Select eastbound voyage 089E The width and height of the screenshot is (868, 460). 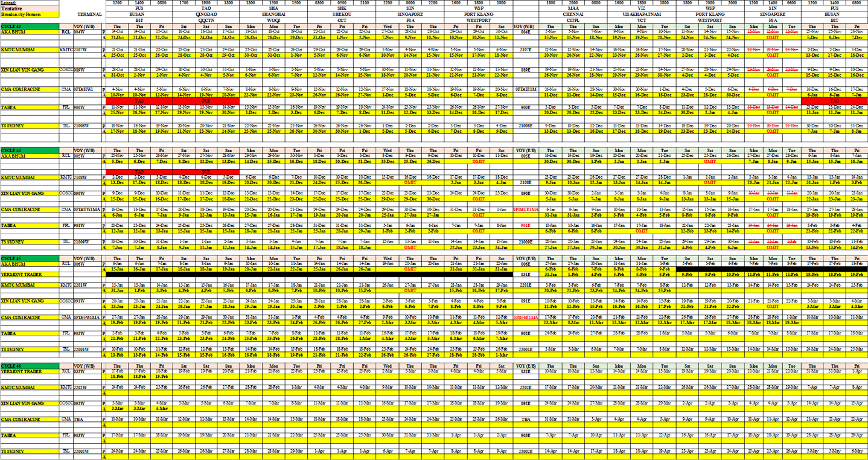click(526, 70)
